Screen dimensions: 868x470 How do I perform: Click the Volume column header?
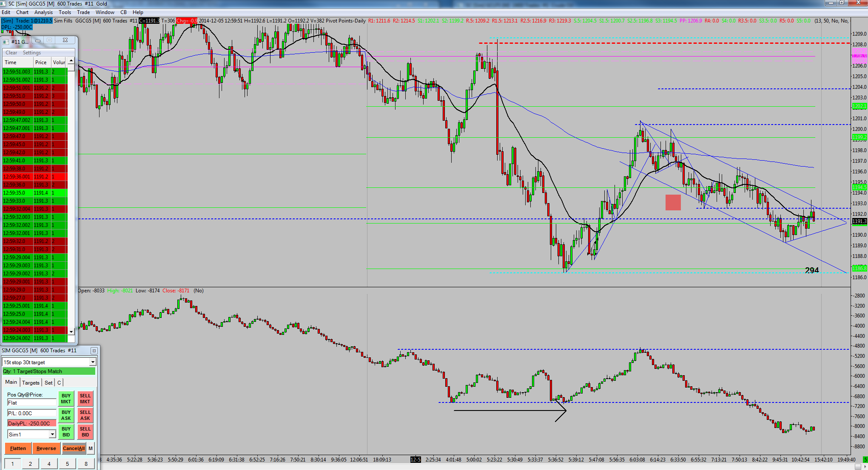coord(59,62)
